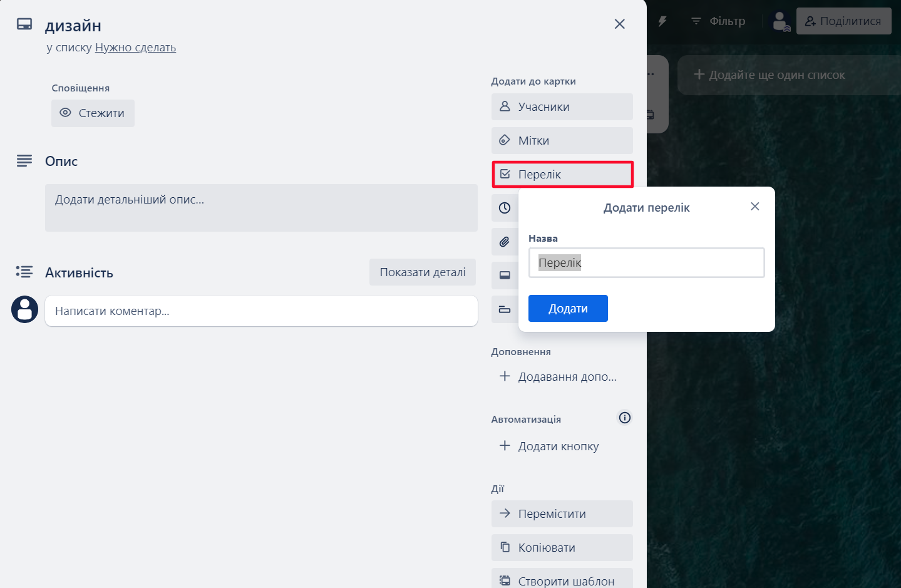
Task: Open the lightning automation icon in top bar
Action: 662,21
